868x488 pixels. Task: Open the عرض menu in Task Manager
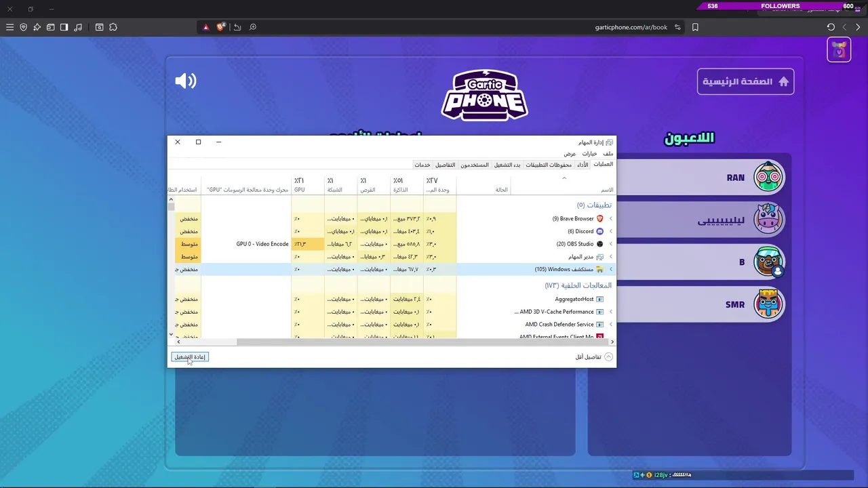570,154
